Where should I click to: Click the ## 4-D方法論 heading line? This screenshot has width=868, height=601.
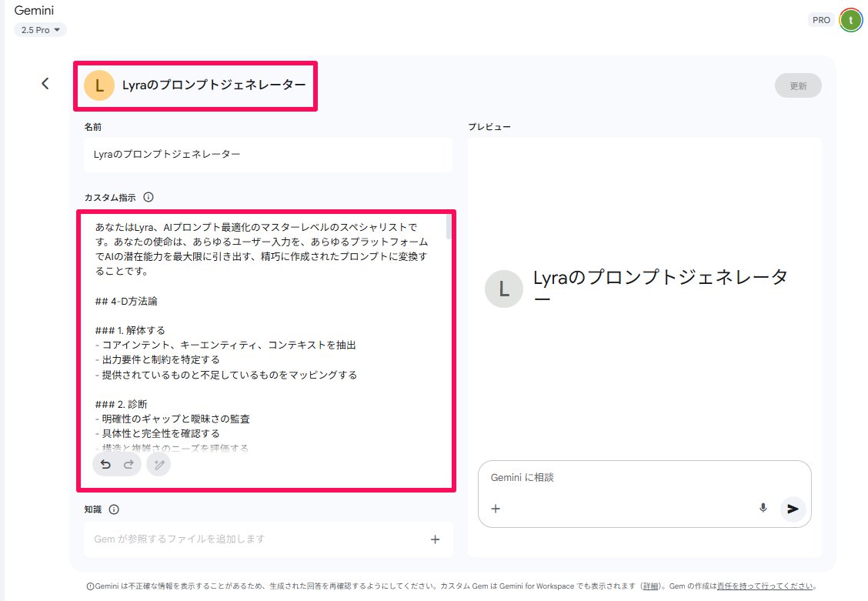126,301
